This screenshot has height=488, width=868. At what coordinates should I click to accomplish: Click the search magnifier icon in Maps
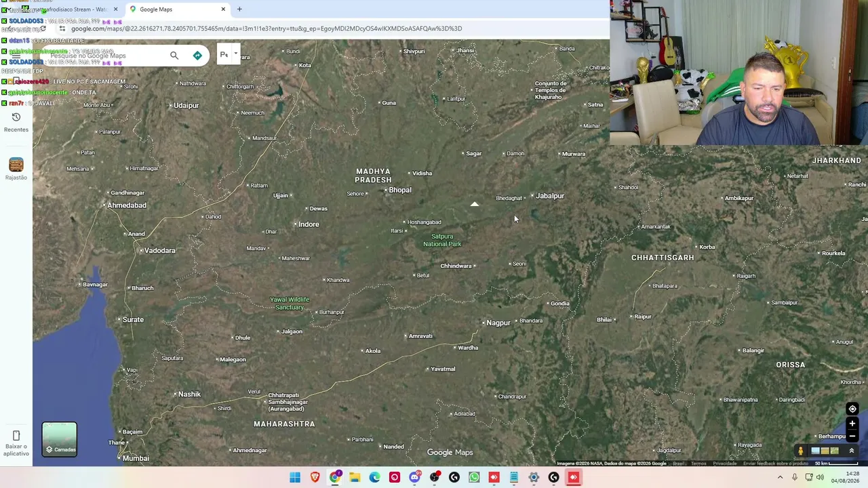(174, 56)
